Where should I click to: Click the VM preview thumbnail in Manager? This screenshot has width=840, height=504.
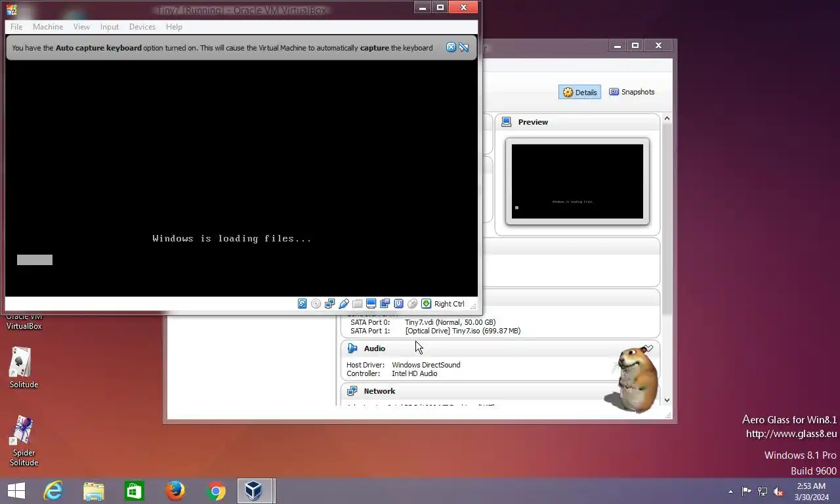pyautogui.click(x=577, y=181)
